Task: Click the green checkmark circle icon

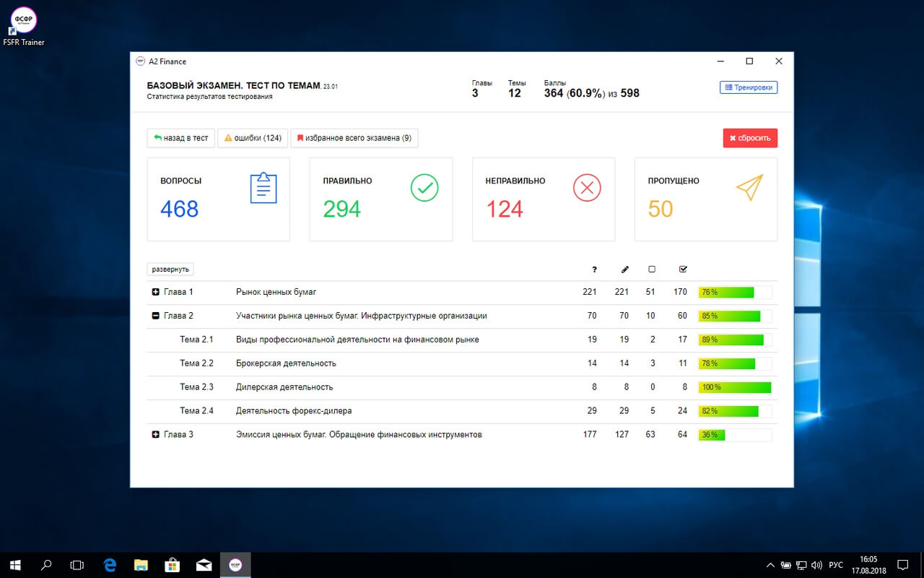Action: tap(424, 188)
